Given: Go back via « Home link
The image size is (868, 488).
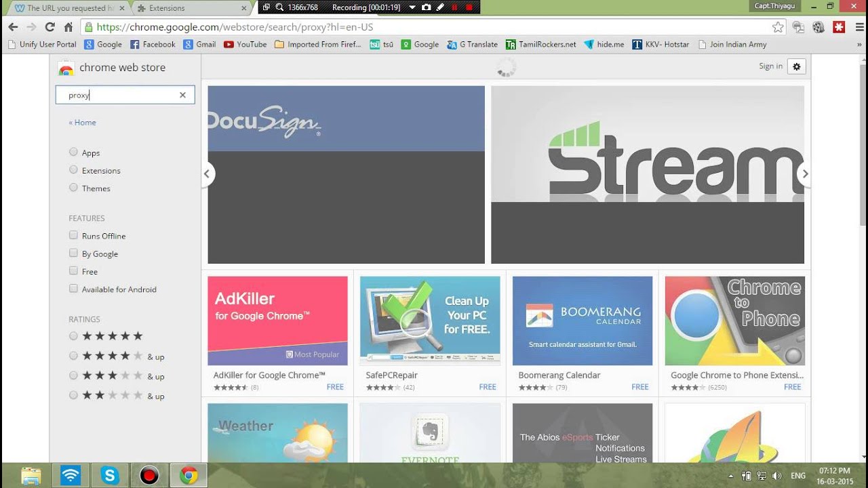Looking at the screenshot, I should point(82,123).
